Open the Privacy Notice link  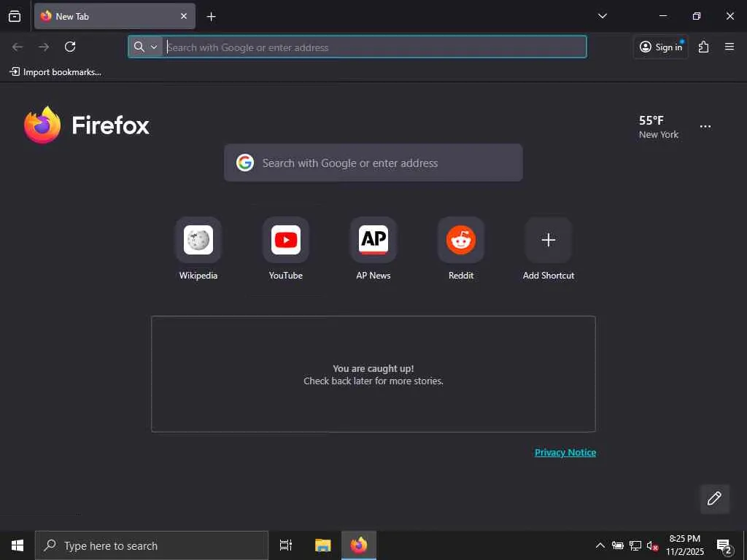565,452
